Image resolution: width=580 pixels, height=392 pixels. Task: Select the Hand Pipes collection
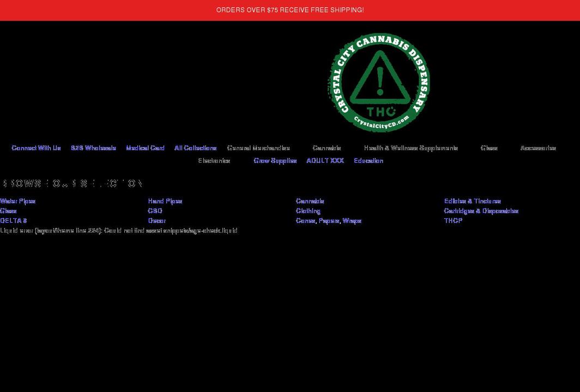click(165, 201)
